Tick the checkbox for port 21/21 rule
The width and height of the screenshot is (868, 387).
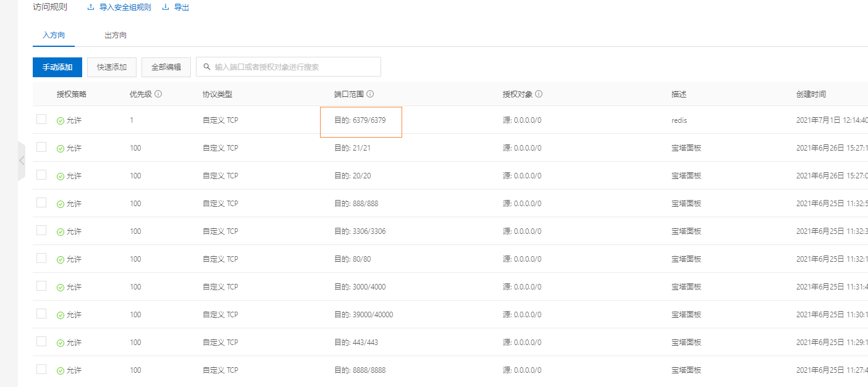coord(41,147)
